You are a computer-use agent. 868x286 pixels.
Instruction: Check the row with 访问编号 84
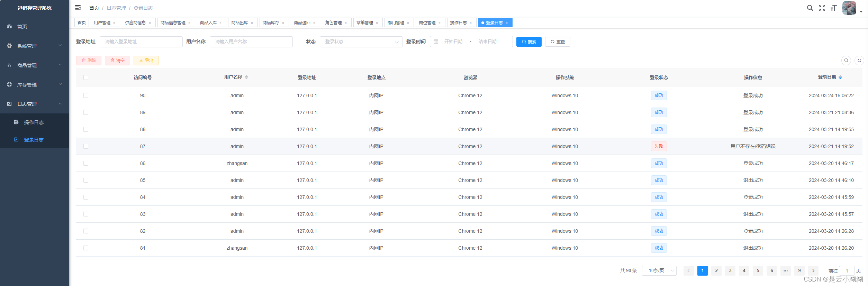pyautogui.click(x=86, y=197)
